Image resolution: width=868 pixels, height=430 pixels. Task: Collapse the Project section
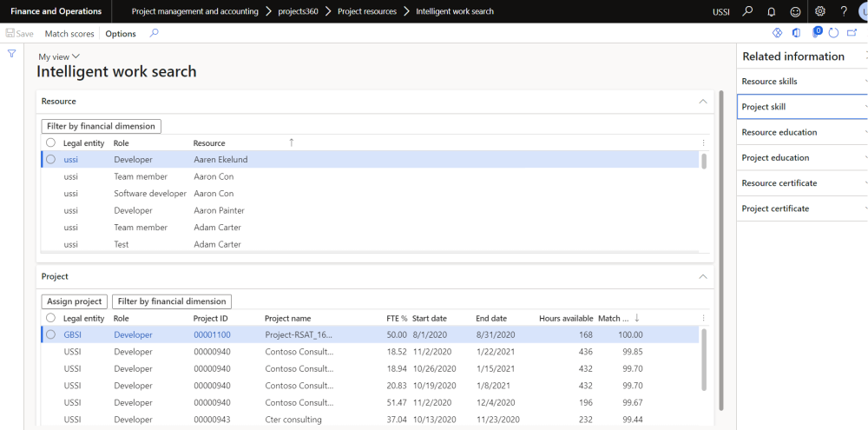(703, 276)
